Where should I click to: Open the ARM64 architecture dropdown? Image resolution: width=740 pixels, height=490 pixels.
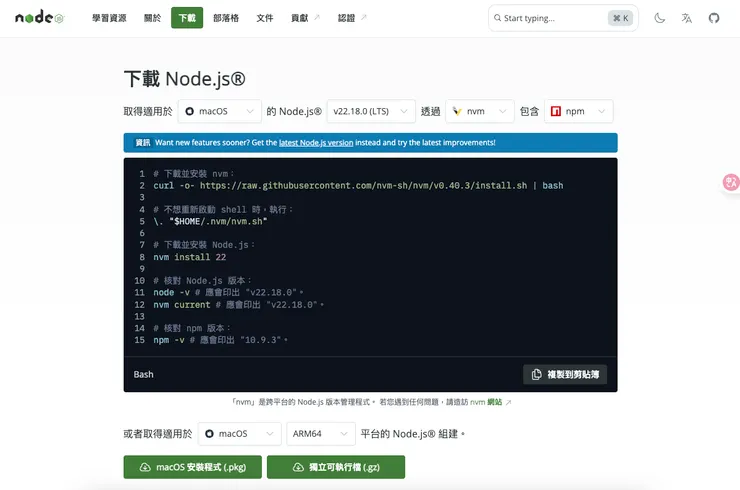click(x=321, y=433)
